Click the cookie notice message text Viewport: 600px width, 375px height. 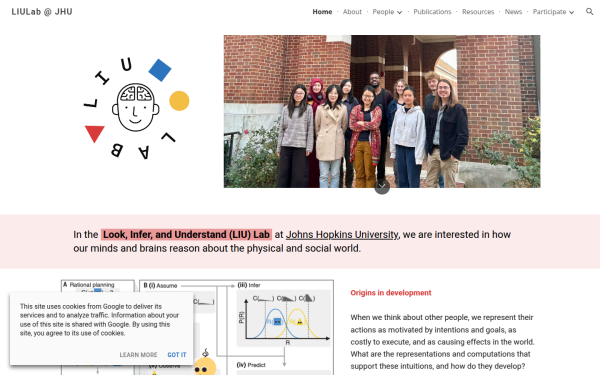tap(99, 320)
